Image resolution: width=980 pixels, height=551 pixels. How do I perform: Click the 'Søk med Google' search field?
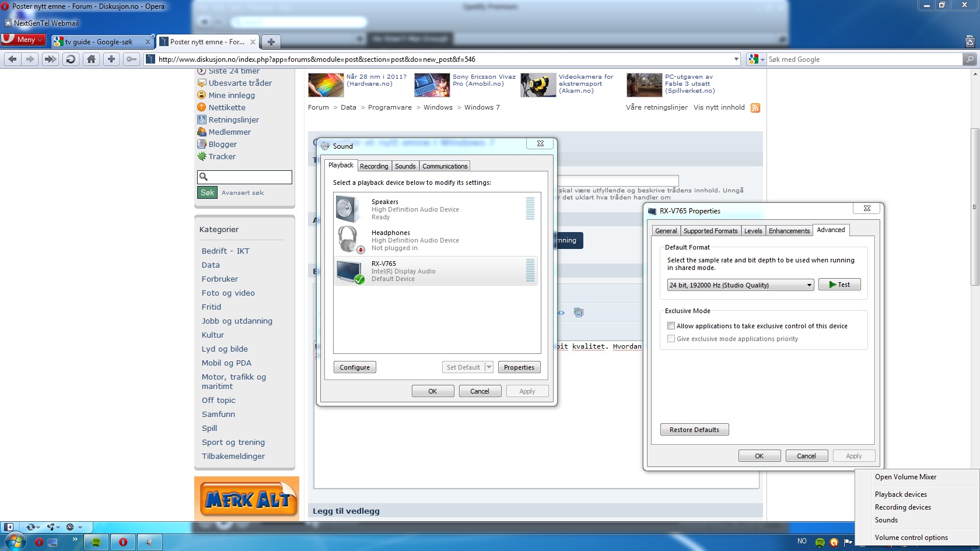[x=864, y=59]
